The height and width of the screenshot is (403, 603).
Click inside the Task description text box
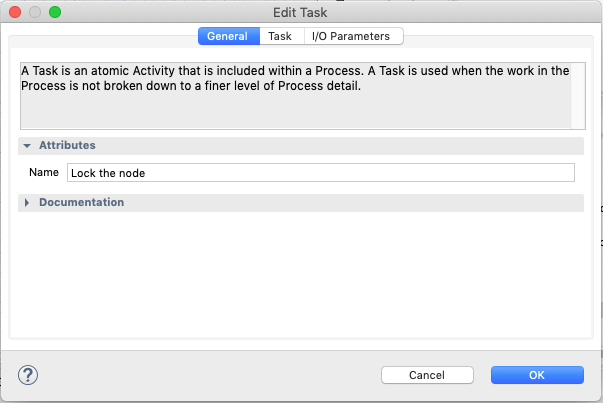(295, 96)
